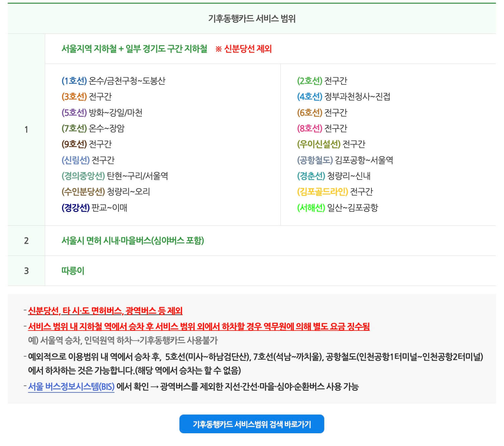Click the example line 서울역 승차, 인덕원역 하차
The height and width of the screenshot is (446, 504).
(x=123, y=341)
